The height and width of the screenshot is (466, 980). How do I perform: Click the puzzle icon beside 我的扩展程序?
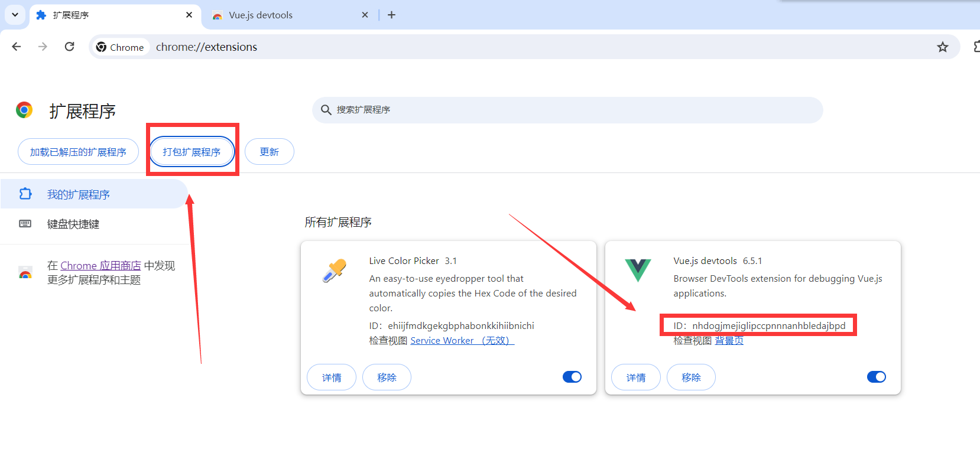(x=25, y=194)
